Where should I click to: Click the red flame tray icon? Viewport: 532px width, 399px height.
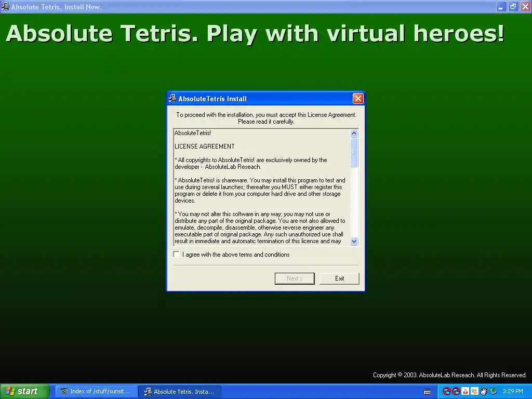click(465, 392)
